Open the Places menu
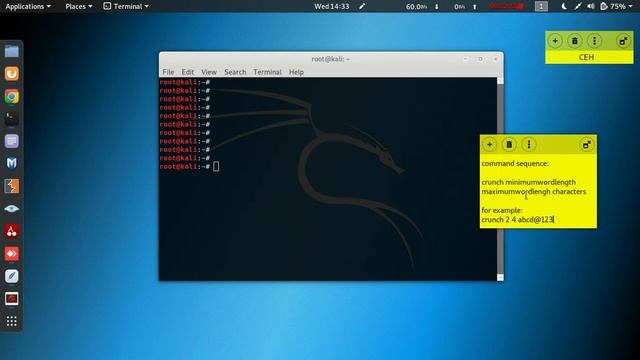 [x=78, y=6]
